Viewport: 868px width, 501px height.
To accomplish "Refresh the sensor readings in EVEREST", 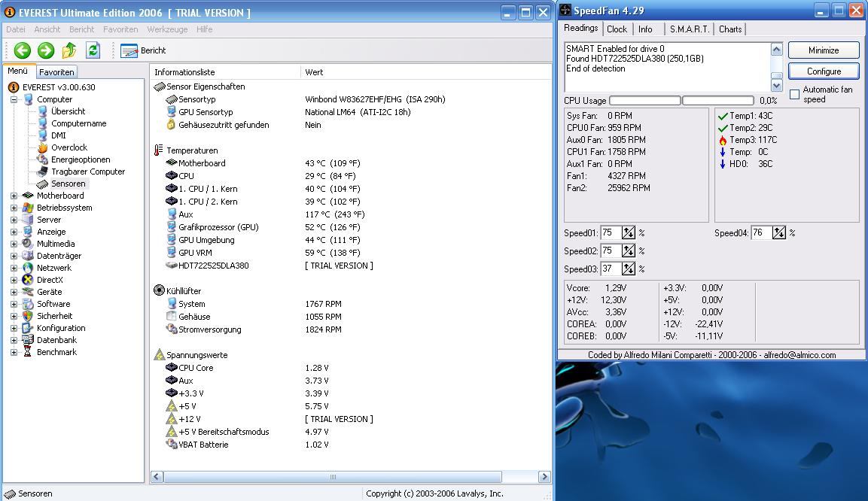I will point(93,50).
